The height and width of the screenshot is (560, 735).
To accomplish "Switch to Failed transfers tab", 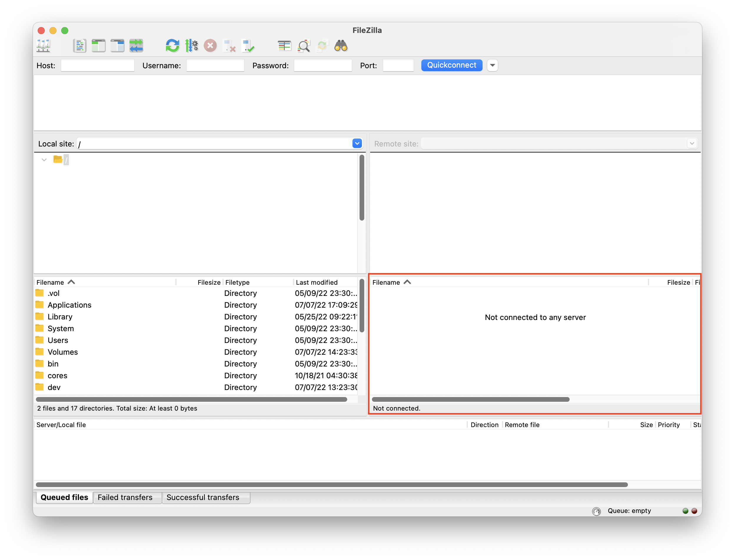I will [x=125, y=497].
